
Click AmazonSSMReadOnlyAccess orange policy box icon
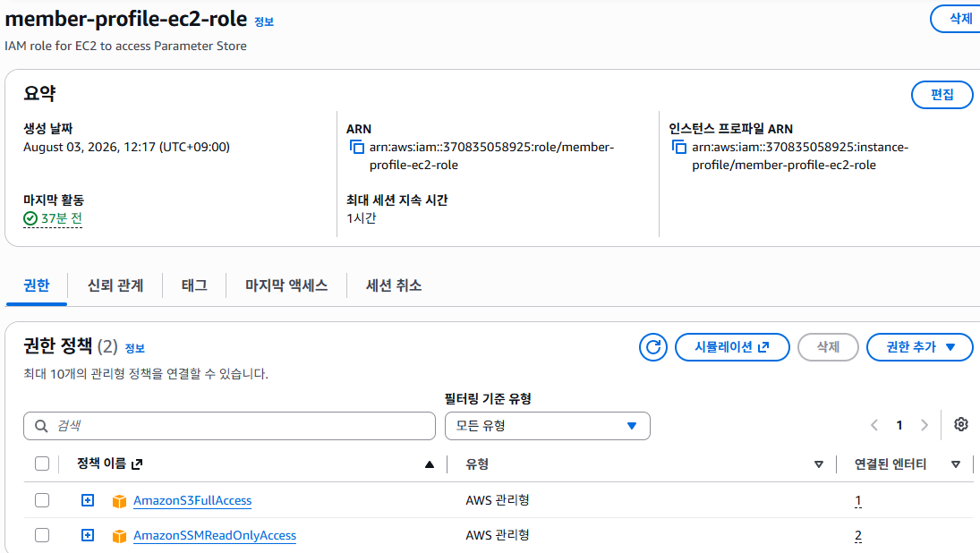119,536
